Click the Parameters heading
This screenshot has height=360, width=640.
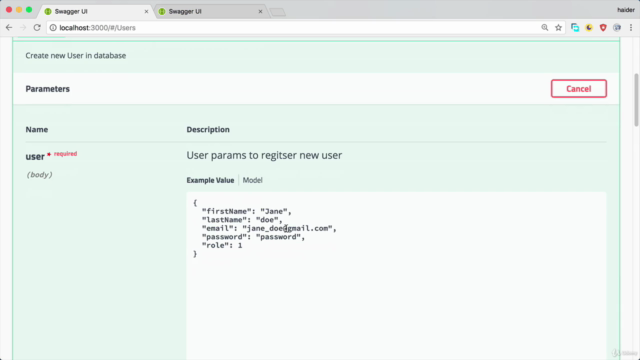coord(47,89)
